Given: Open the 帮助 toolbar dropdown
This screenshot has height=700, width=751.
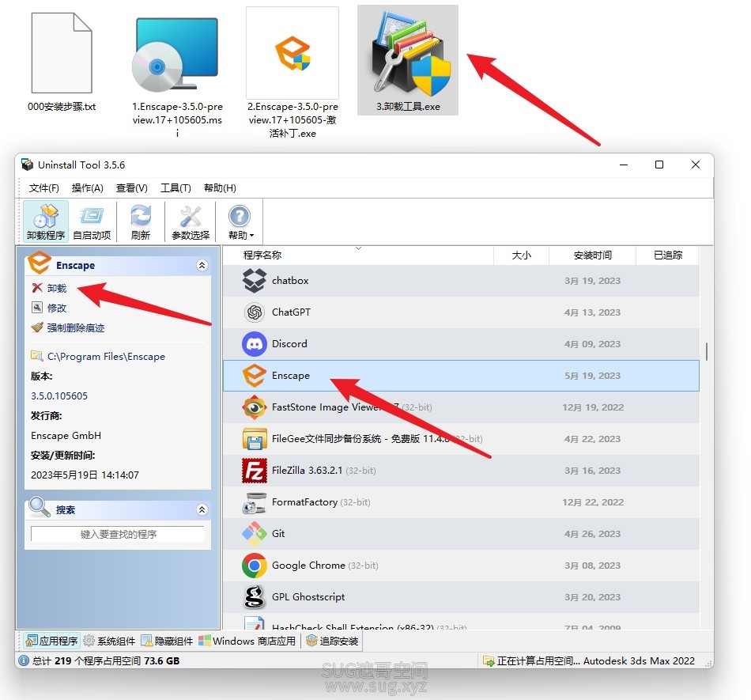Looking at the screenshot, I should pos(240,221).
